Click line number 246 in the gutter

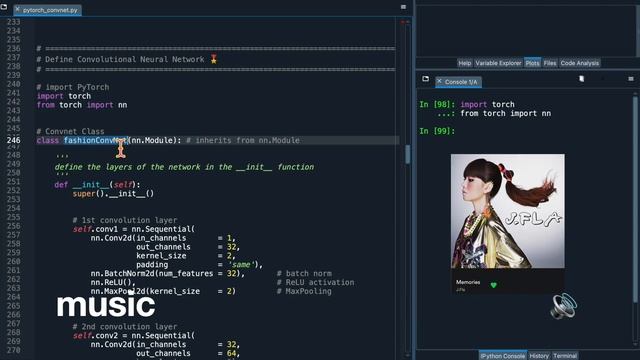pyautogui.click(x=13, y=140)
